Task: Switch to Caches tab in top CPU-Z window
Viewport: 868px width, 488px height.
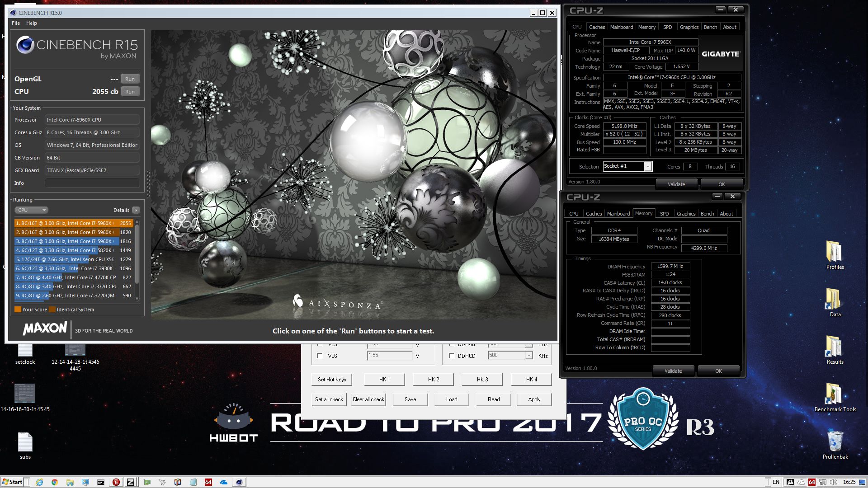Action: 597,27
